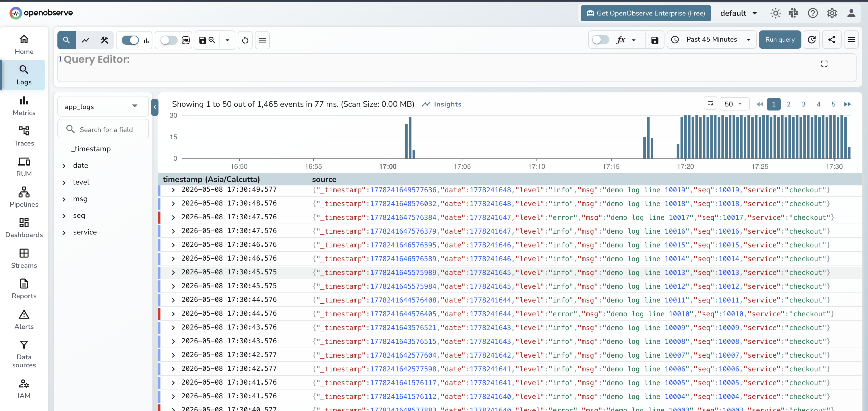Open the Metrics section
The height and width of the screenshot is (411, 868).
pyautogui.click(x=24, y=106)
